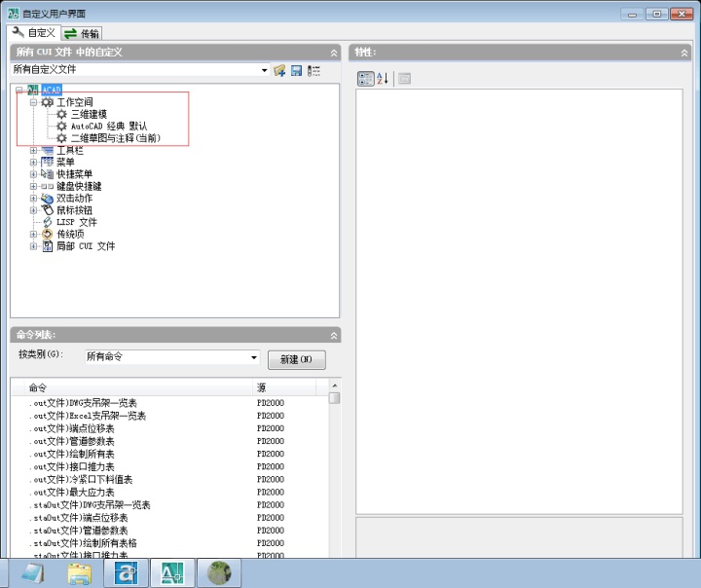Select the LISP 文件 tree item

pyautogui.click(x=77, y=222)
